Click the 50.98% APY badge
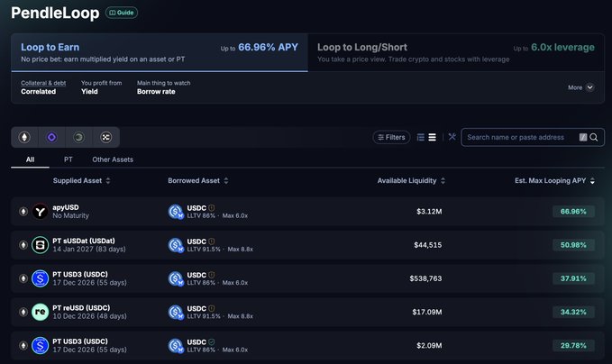 pyautogui.click(x=573, y=245)
